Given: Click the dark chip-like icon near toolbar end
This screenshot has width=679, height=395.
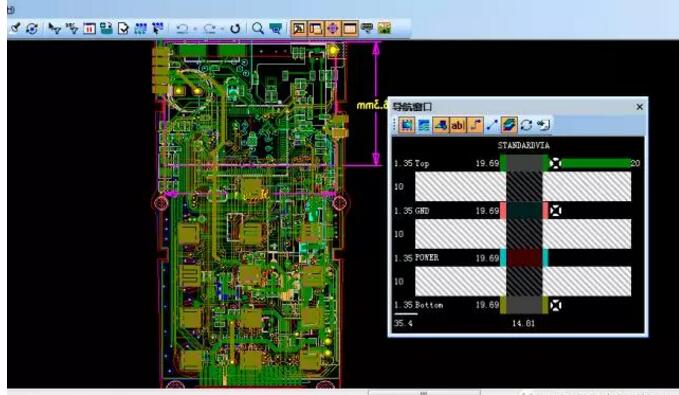Looking at the screenshot, I should pos(367,29).
